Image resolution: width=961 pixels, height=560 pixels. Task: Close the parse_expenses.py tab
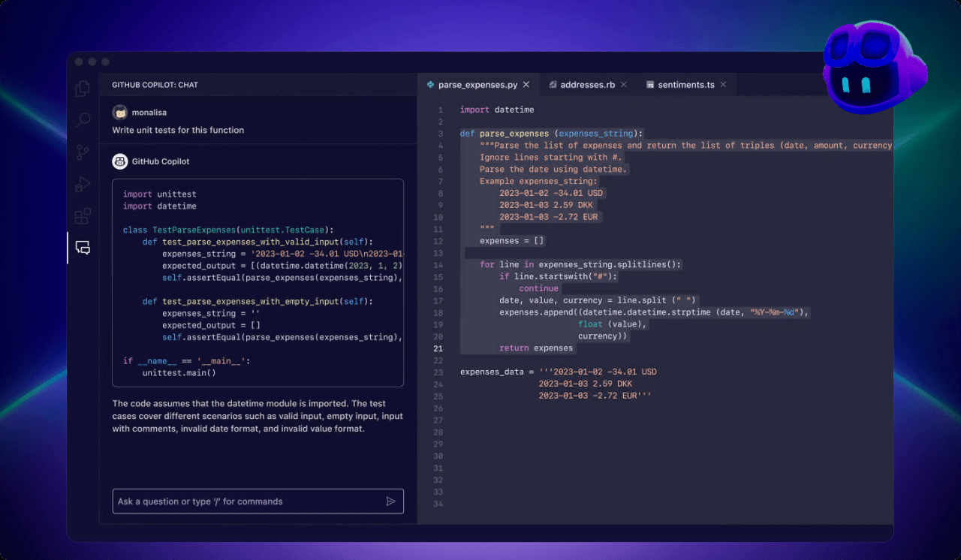point(526,85)
